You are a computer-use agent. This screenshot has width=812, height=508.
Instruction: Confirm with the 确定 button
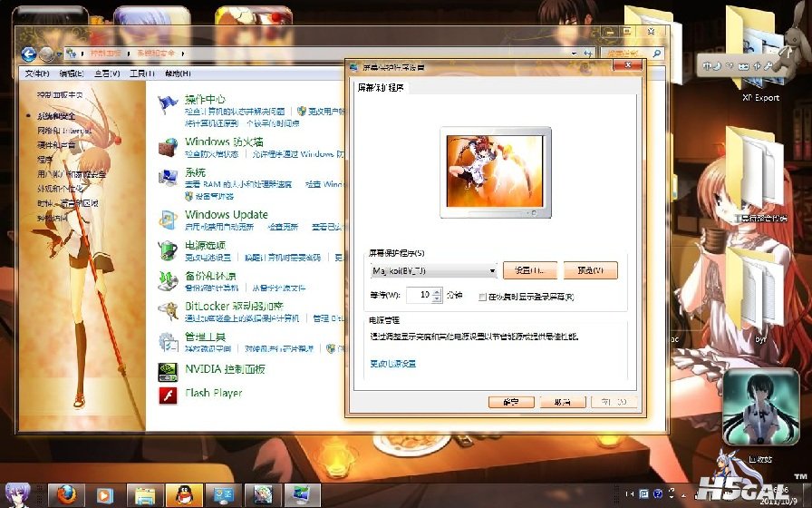511,402
